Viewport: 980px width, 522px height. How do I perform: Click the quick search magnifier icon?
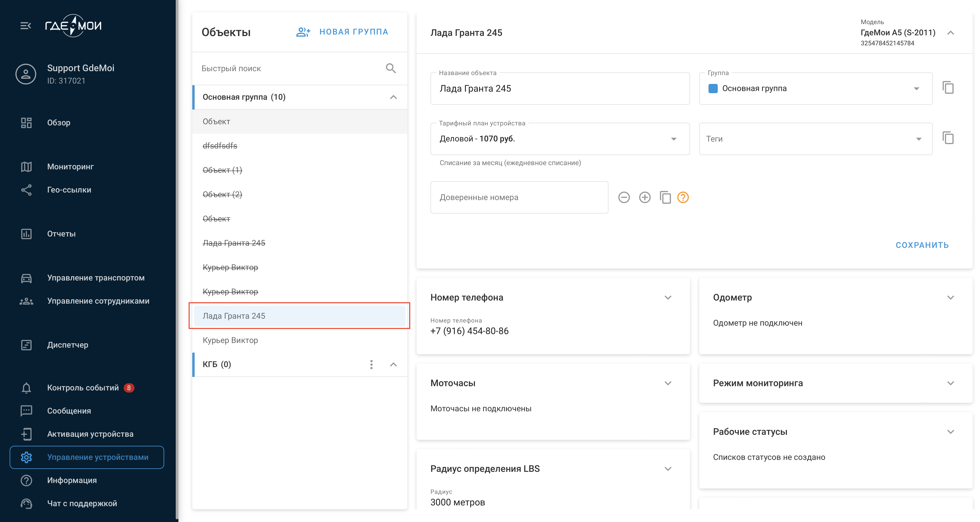click(391, 68)
